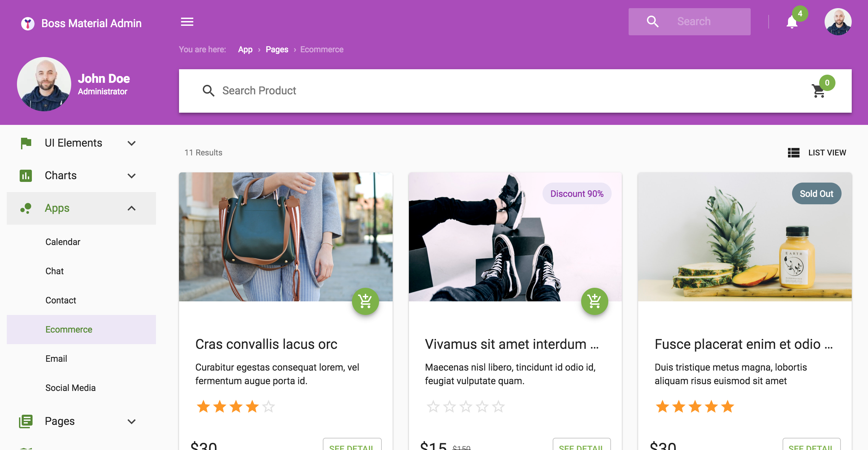868x450 pixels.
Task: Click the shopping cart icon
Action: point(819,91)
